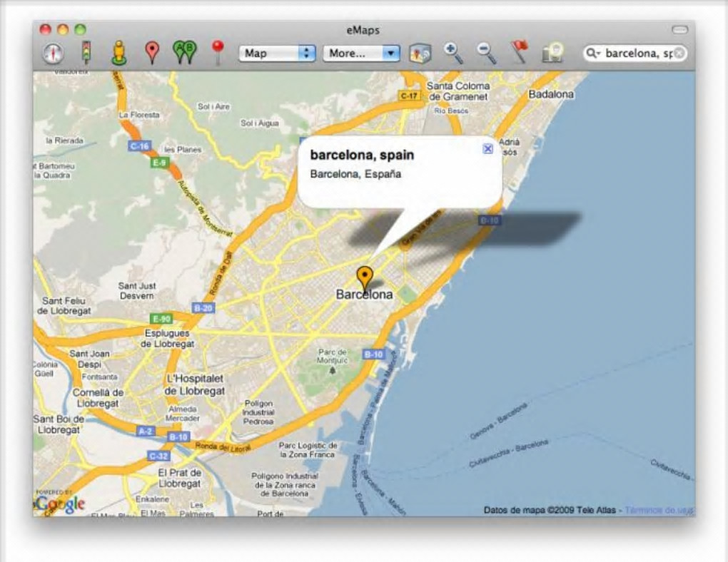Click the red pushpin icon
The image size is (728, 562).
pyautogui.click(x=218, y=53)
